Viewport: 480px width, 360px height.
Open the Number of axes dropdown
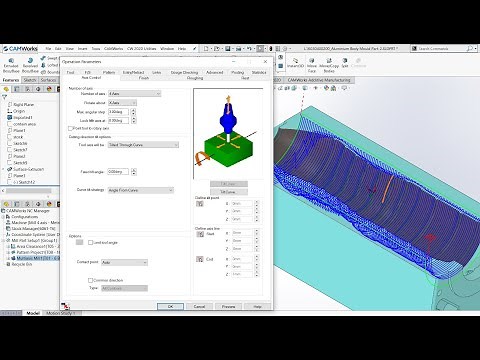click(135, 94)
